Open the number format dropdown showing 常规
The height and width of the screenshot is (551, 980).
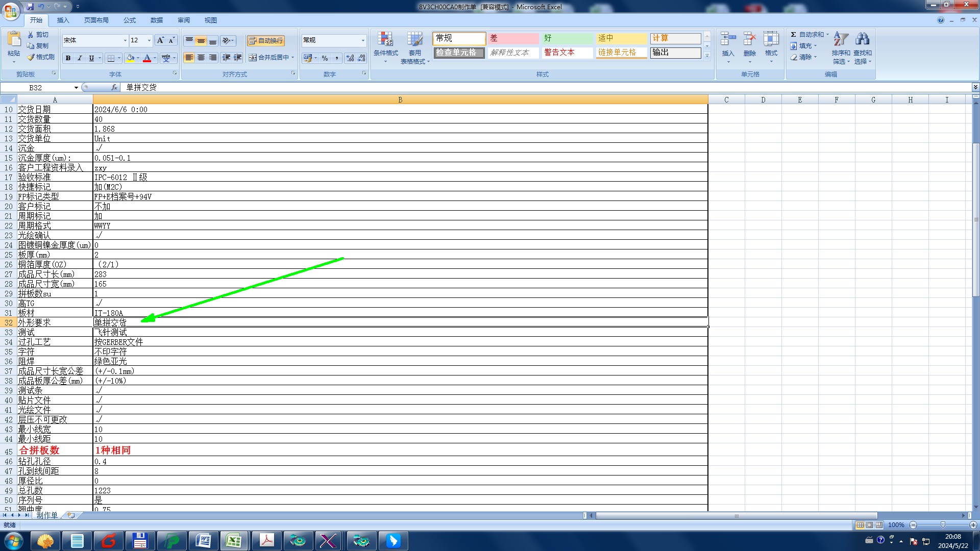(363, 40)
